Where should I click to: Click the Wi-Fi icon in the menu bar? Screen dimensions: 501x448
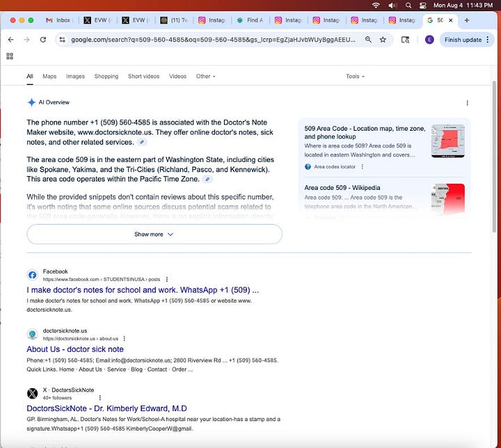click(376, 5)
